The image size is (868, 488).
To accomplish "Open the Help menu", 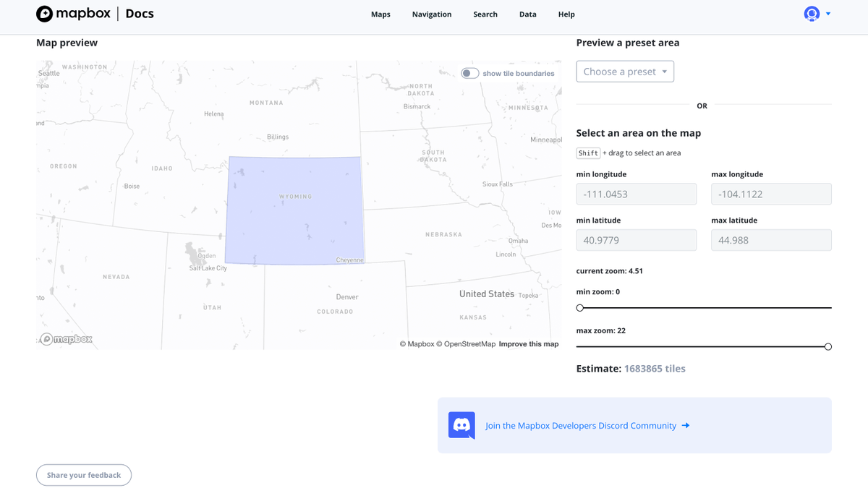I will pyautogui.click(x=566, y=14).
